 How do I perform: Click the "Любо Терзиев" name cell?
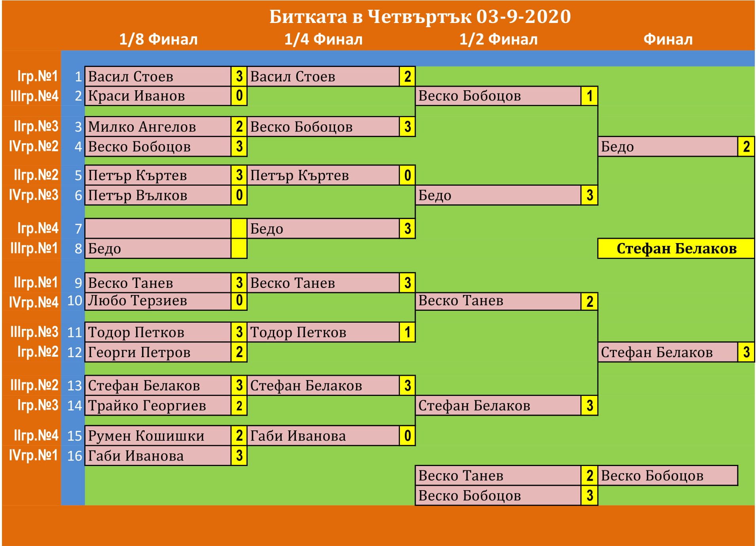tap(158, 301)
